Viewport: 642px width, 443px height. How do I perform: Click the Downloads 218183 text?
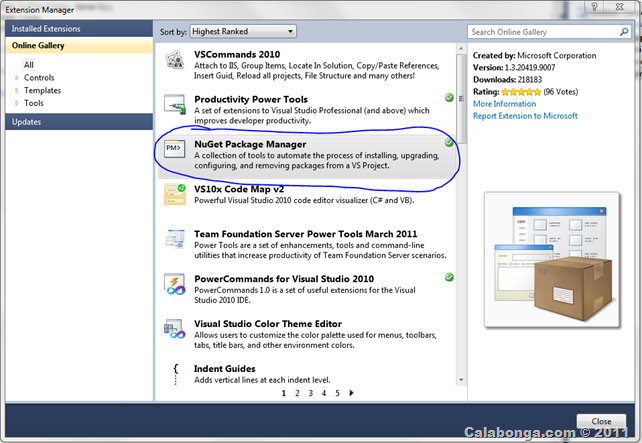point(507,79)
